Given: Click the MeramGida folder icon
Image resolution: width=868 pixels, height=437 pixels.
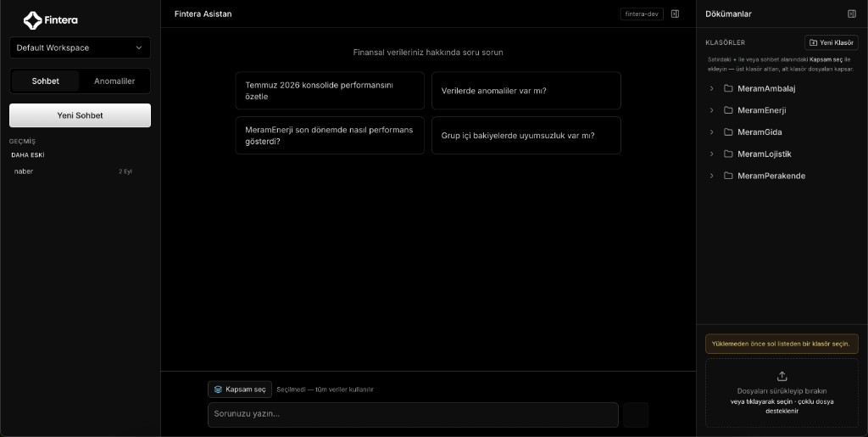Looking at the screenshot, I should pos(728,132).
